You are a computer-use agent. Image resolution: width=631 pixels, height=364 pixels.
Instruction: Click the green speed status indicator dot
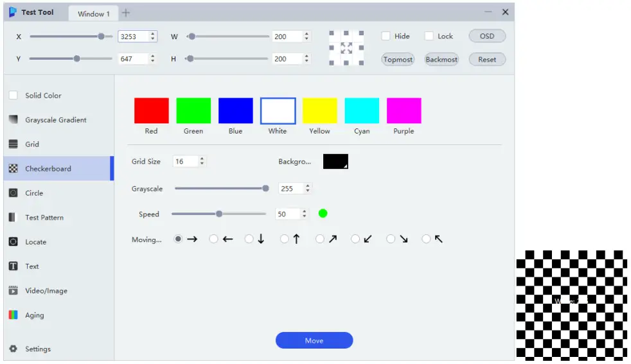[x=323, y=214]
